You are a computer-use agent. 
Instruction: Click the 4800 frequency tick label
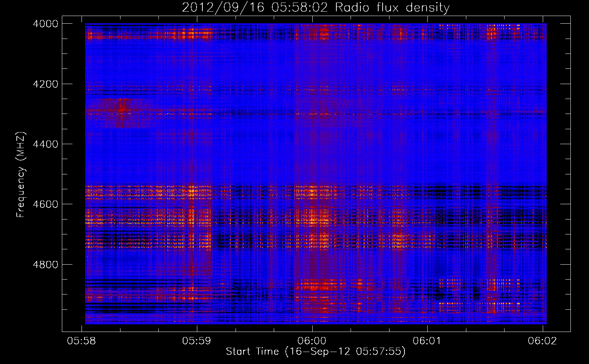(x=46, y=265)
